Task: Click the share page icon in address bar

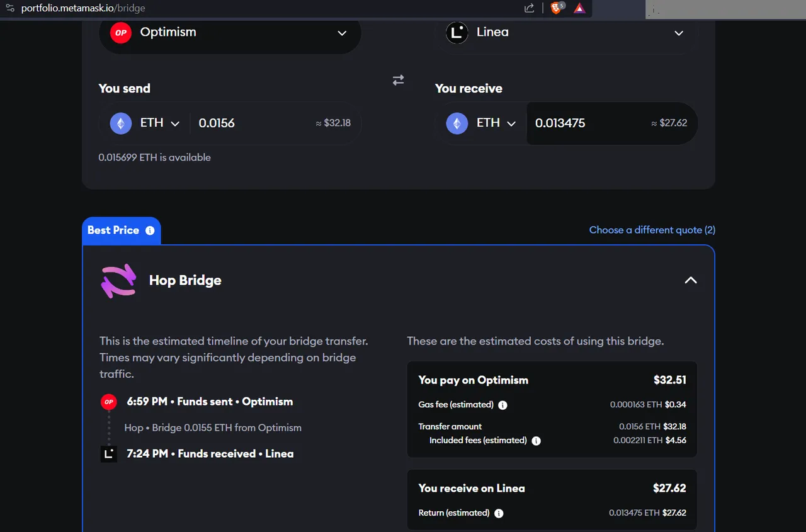Action: pyautogui.click(x=529, y=8)
